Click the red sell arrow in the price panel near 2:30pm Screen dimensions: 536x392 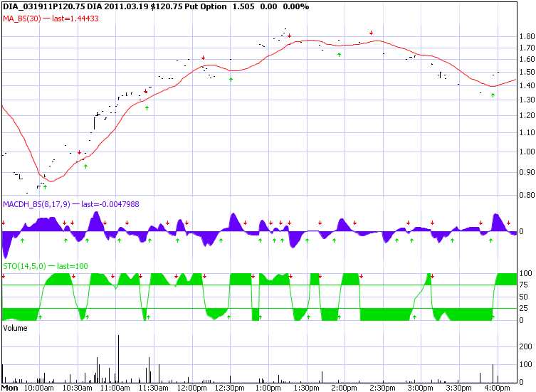click(x=371, y=33)
